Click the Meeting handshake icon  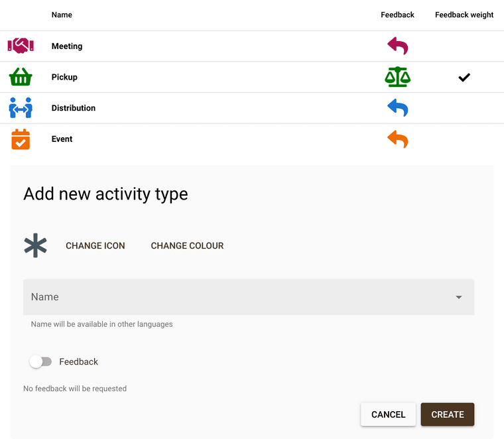coord(21,46)
